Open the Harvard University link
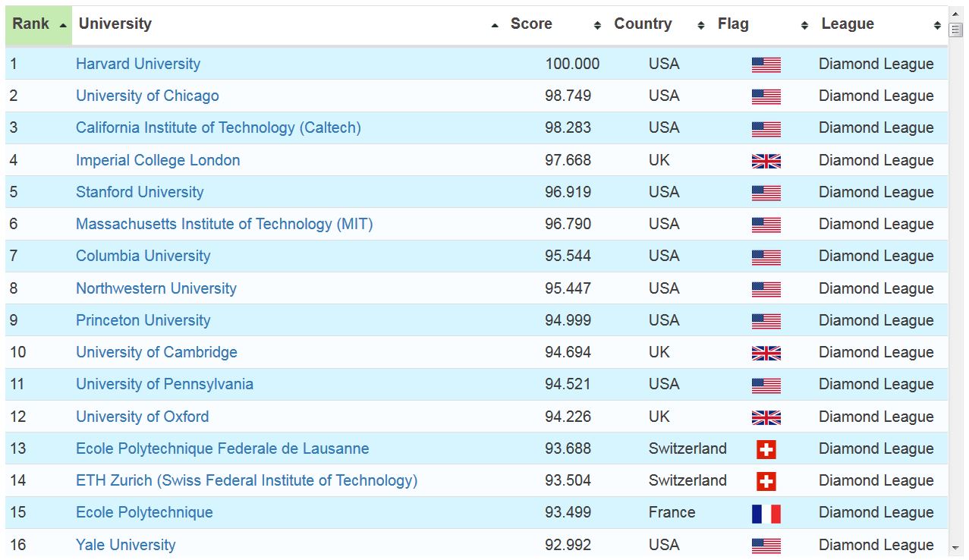 (x=138, y=64)
